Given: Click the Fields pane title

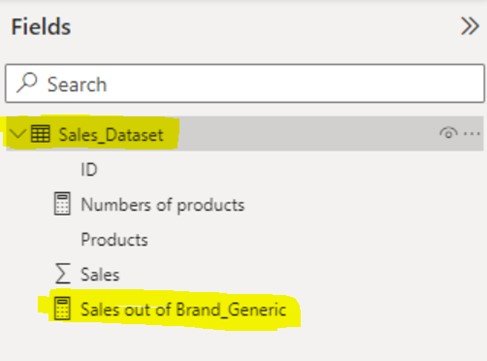Looking at the screenshot, I should pyautogui.click(x=41, y=27).
